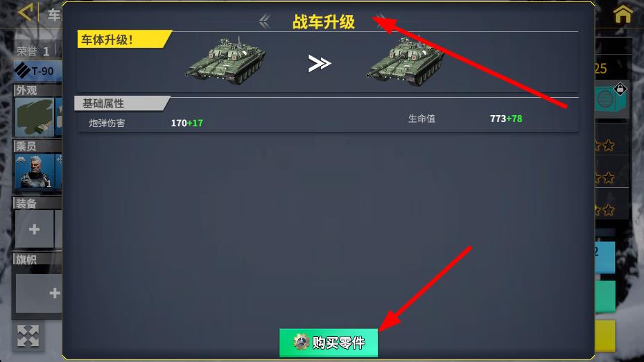This screenshot has height=362, width=644.
Task: Add equipment with the plus slot
Action: [35, 230]
